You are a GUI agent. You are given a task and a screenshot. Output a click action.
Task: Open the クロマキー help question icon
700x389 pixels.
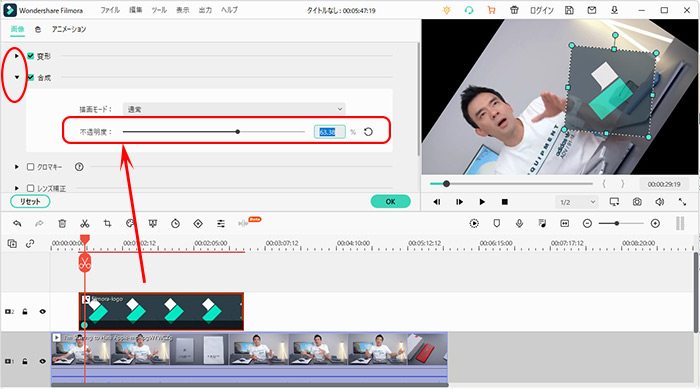79,167
